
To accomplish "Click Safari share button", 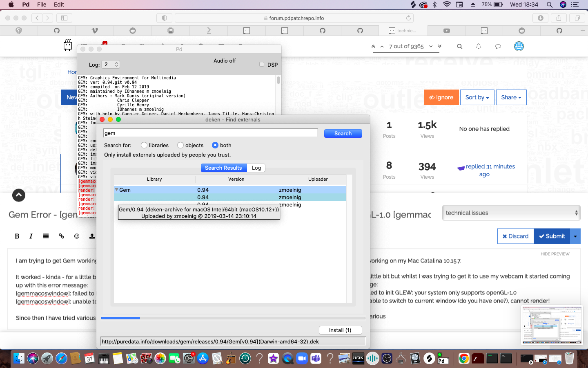I will click(559, 18).
